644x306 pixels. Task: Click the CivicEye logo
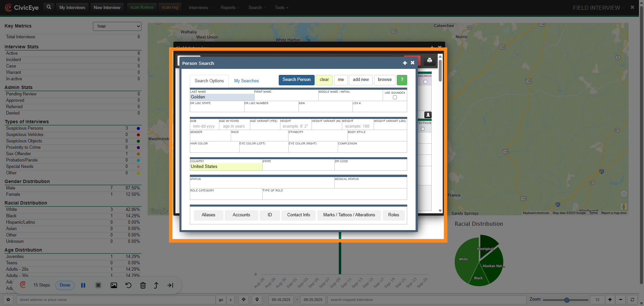22,7
